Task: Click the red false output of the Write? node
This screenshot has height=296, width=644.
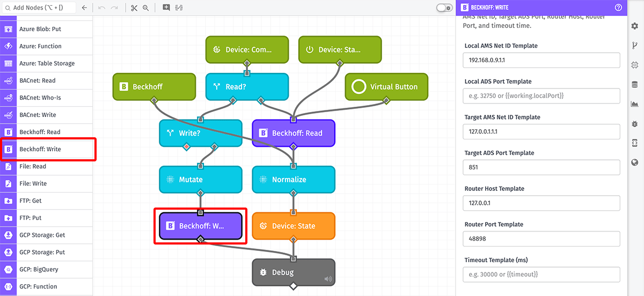Action: 187,146
